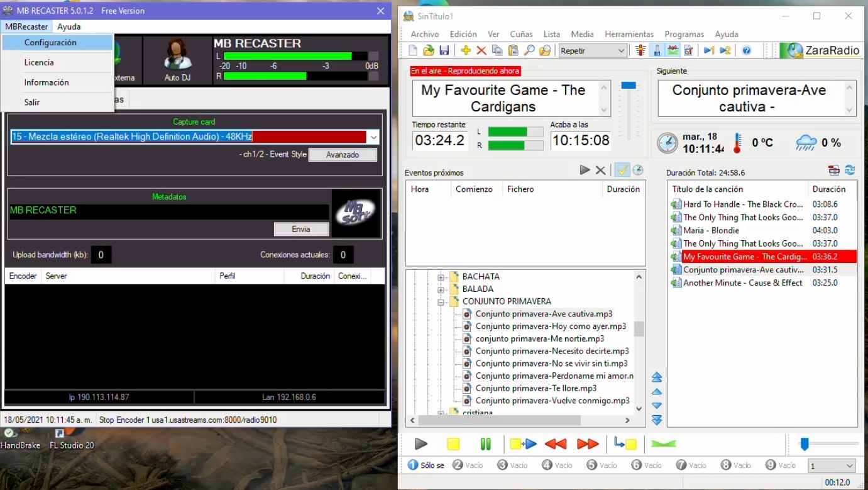Open the Herramientas menu in ZaraRadio
868x490 pixels.
[x=629, y=34]
